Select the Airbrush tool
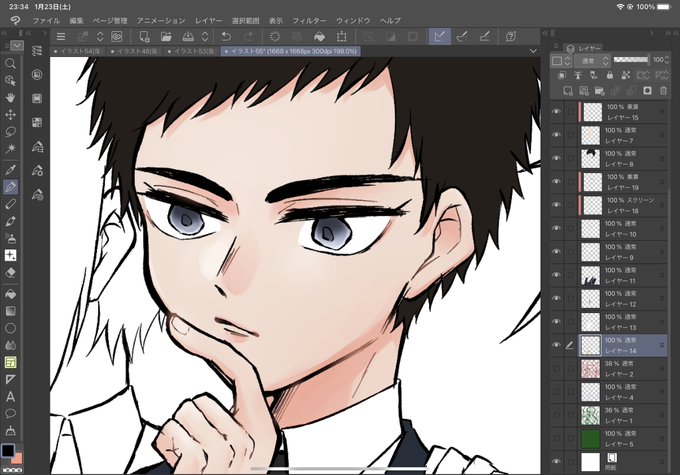This screenshot has height=475, width=680. 10,238
